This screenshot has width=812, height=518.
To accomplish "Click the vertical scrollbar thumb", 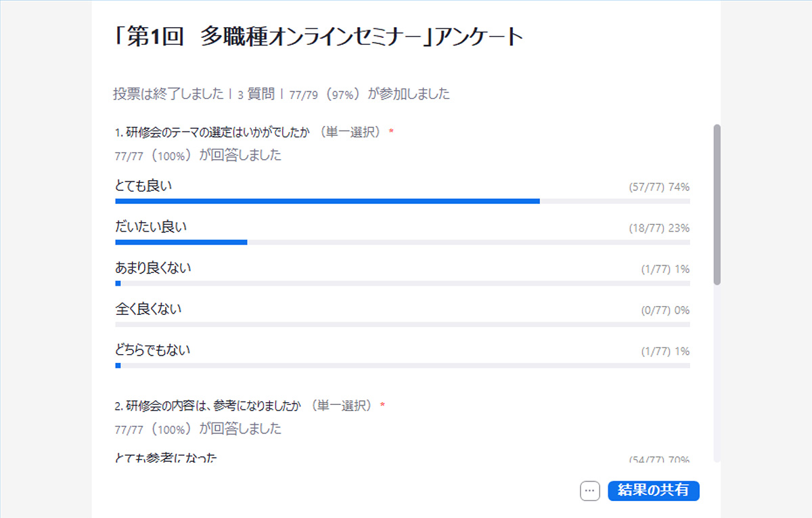I will (x=717, y=203).
